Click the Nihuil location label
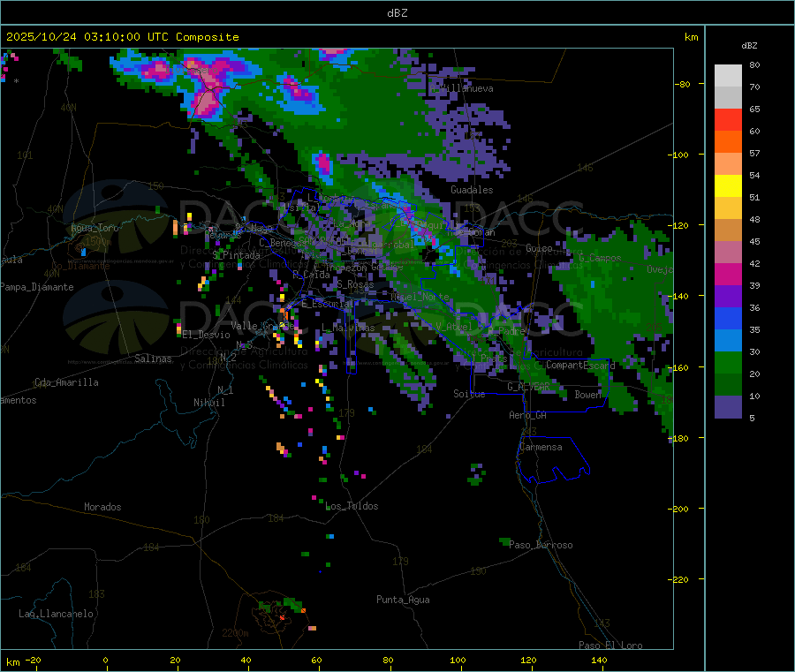795x672 pixels. tap(208, 403)
